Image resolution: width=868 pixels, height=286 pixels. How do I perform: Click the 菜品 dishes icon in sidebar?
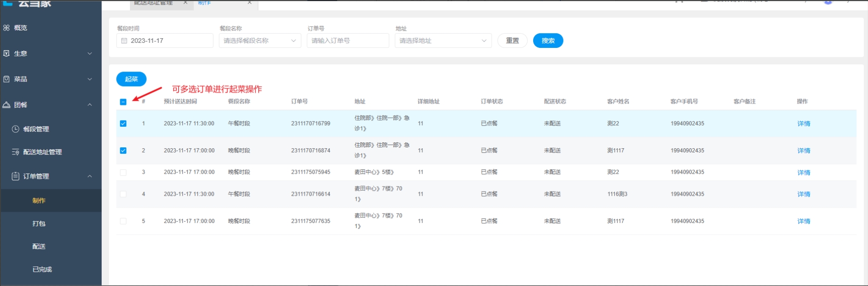(x=6, y=79)
